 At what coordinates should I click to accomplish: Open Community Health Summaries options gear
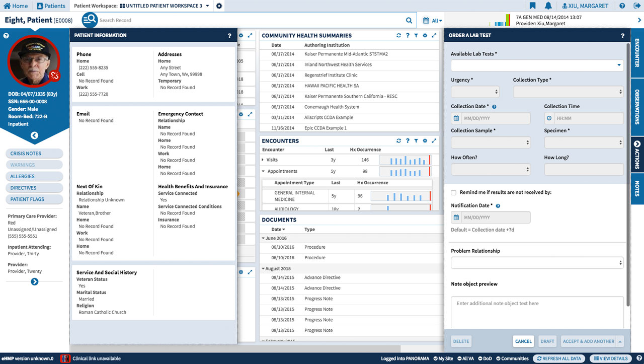425,36
